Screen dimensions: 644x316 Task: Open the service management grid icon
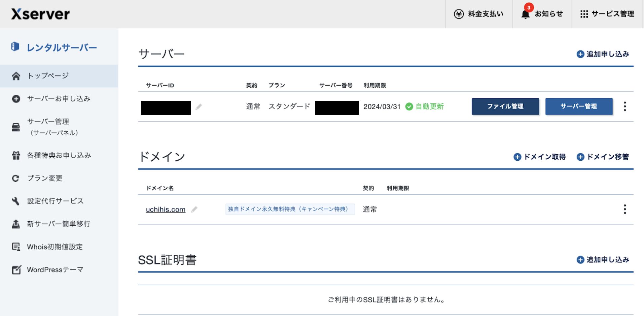point(584,14)
